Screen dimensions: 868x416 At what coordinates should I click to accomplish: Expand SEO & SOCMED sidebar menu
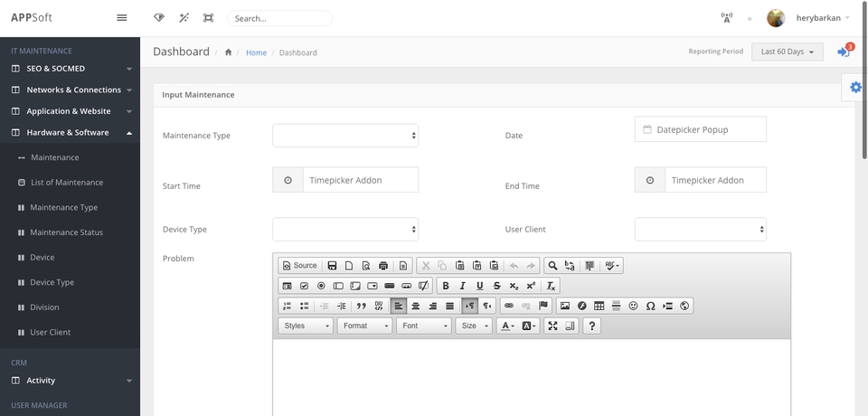[70, 69]
